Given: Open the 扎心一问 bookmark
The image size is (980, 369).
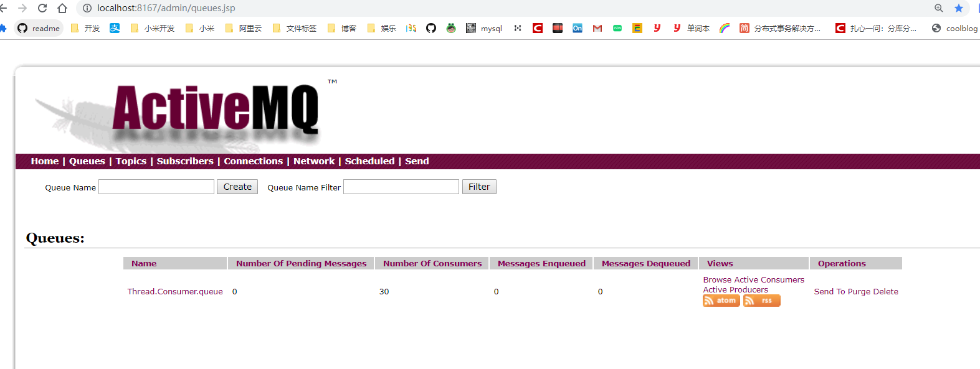Looking at the screenshot, I should (x=876, y=28).
